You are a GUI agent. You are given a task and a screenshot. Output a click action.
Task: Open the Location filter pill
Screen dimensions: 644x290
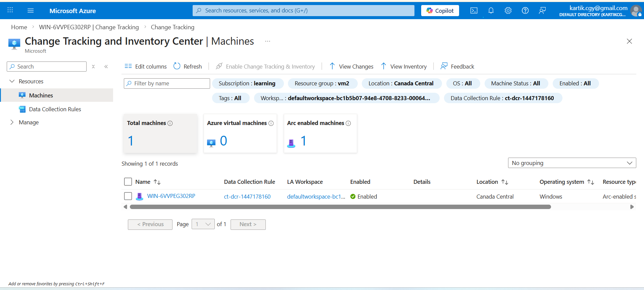tap(401, 83)
